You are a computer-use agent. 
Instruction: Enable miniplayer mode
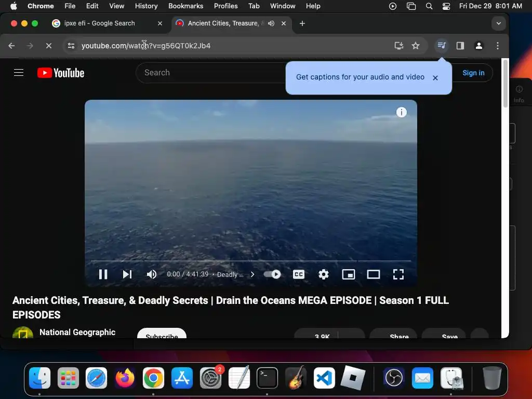coord(349,274)
